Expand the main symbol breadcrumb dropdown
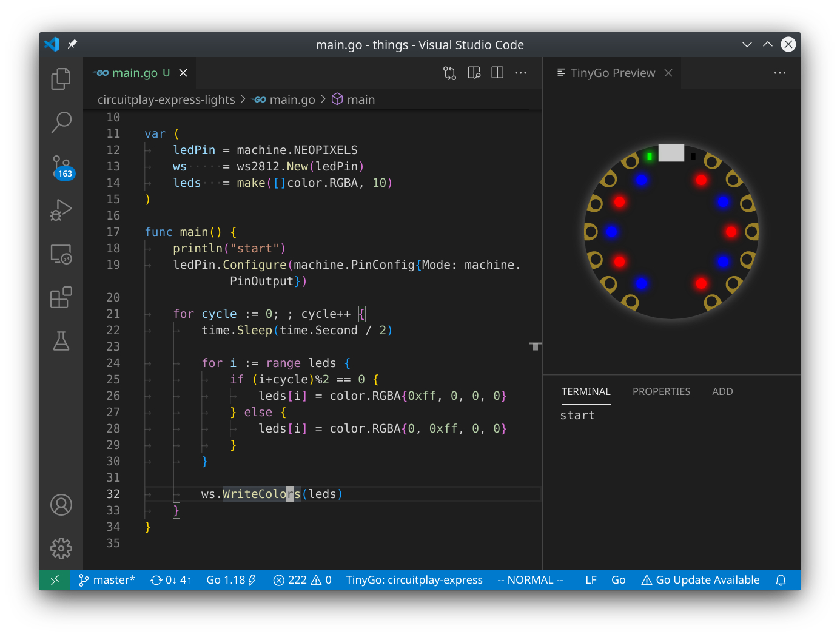This screenshot has width=840, height=637. (361, 99)
